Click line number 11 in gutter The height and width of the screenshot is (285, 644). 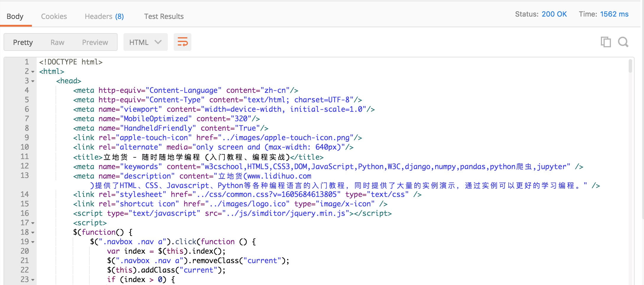[25, 156]
